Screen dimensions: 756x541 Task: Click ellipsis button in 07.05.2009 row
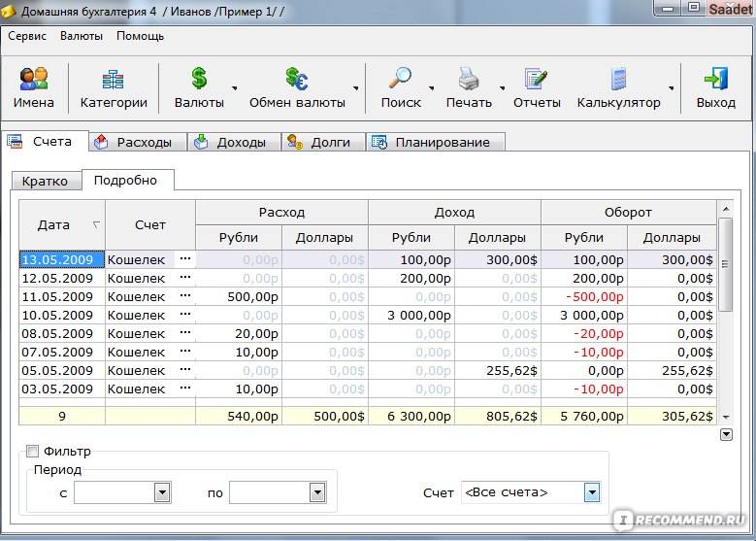click(x=185, y=352)
